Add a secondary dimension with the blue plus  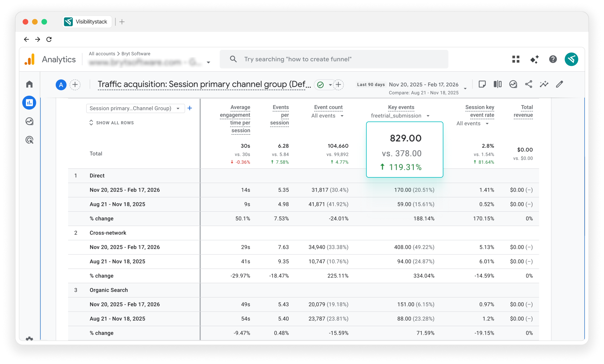pos(190,108)
